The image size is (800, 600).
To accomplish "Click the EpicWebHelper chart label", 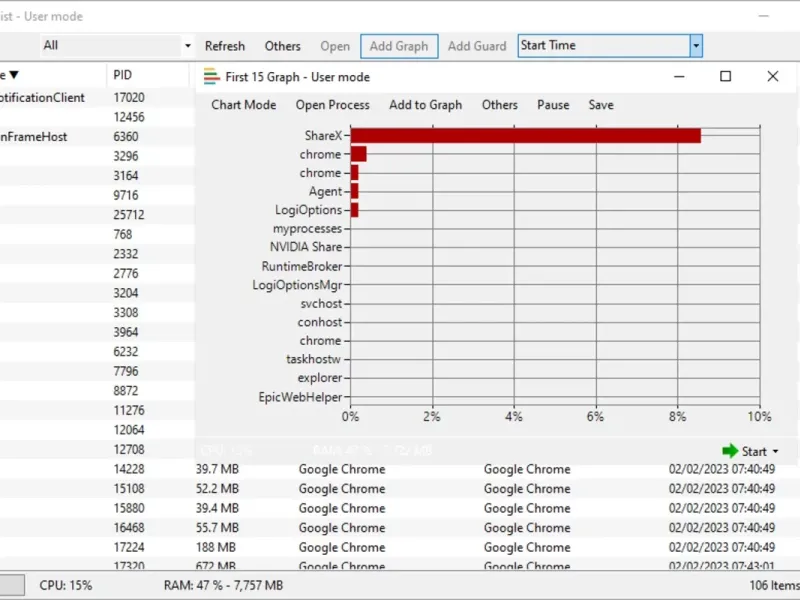I will [300, 397].
